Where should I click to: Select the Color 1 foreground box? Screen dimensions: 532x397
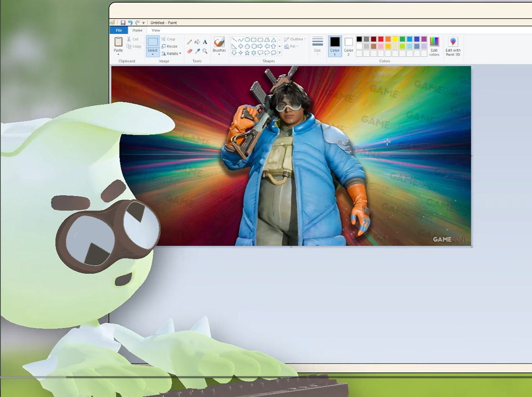pos(335,46)
